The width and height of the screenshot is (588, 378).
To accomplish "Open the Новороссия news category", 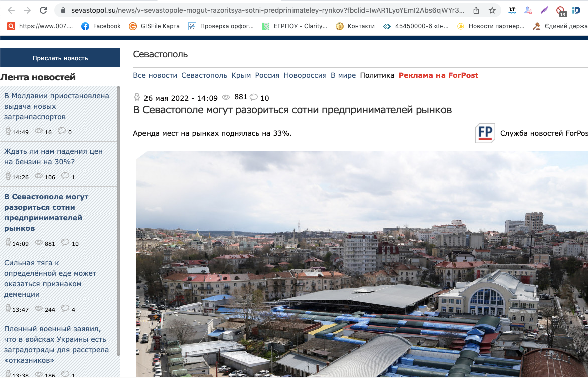I will (x=305, y=75).
